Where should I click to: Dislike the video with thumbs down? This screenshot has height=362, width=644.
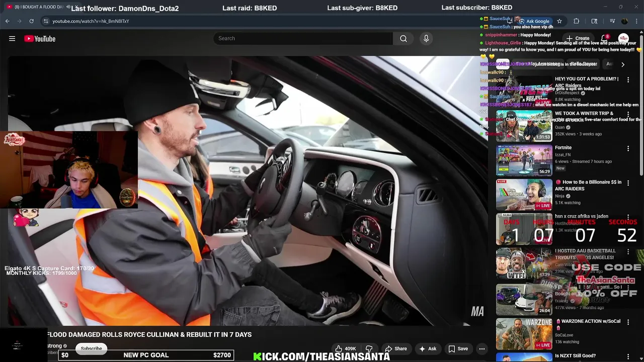point(369,348)
